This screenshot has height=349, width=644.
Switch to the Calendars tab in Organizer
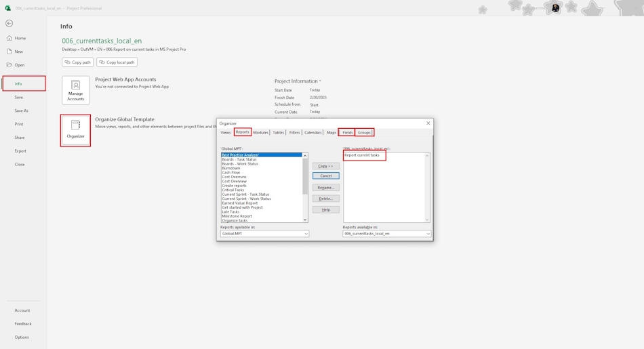[x=313, y=133]
